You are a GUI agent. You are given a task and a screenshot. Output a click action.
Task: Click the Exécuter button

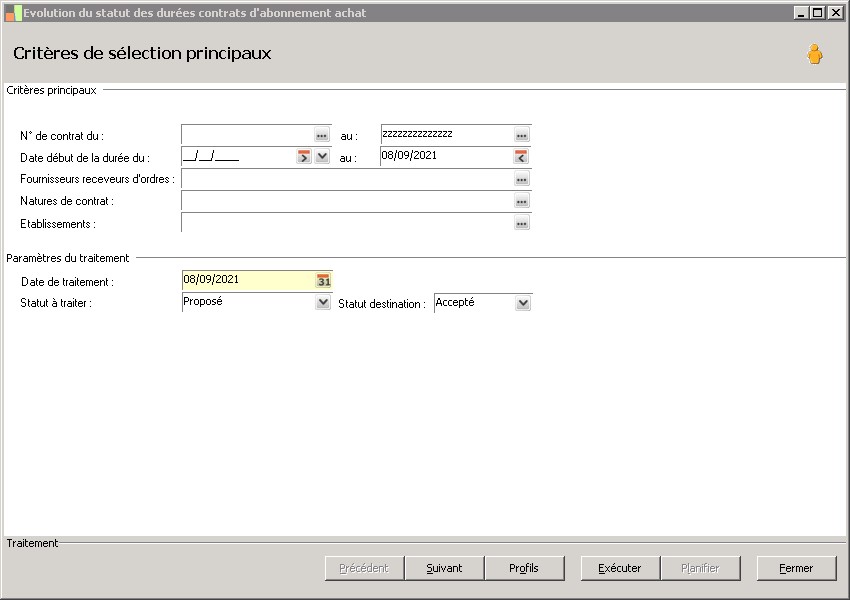(x=620, y=568)
